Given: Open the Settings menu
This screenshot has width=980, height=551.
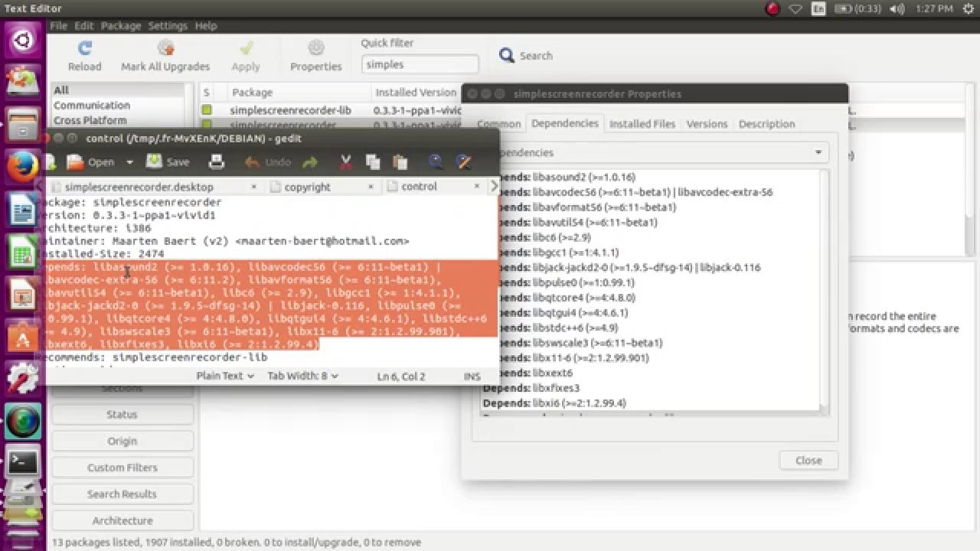Looking at the screenshot, I should [168, 25].
